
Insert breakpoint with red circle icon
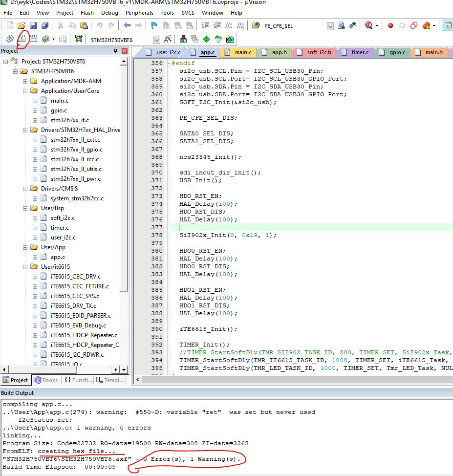coord(390,25)
